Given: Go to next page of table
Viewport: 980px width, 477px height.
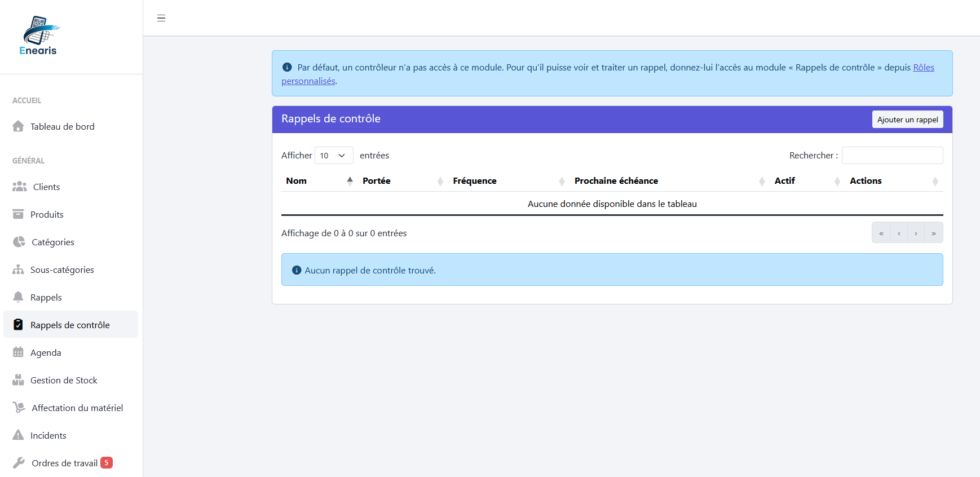Looking at the screenshot, I should click(916, 233).
